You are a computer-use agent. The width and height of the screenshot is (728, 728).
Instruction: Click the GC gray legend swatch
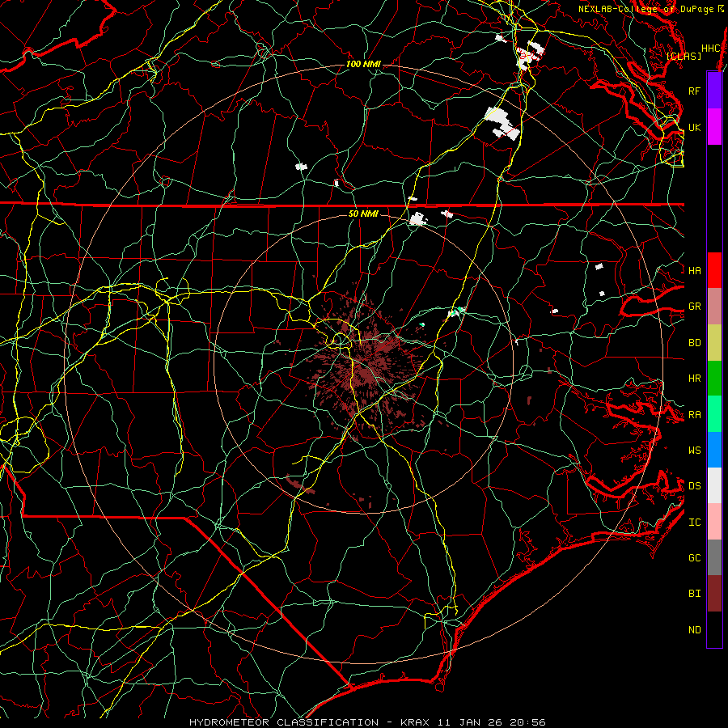(x=714, y=557)
